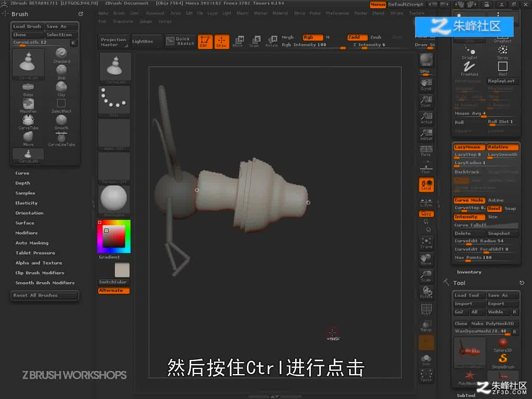Screen dimensions: 532x399
Task: Click the Rotate icon on right shelf
Action: pos(426,292)
